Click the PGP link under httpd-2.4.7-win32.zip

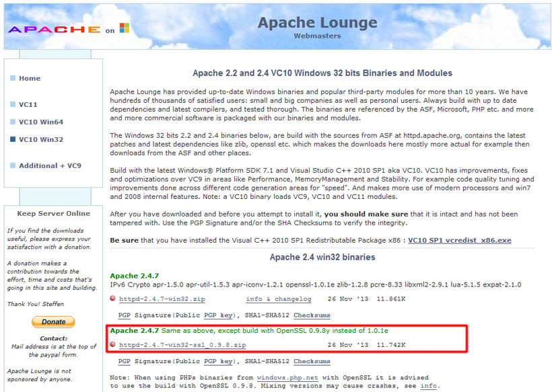[x=125, y=315]
